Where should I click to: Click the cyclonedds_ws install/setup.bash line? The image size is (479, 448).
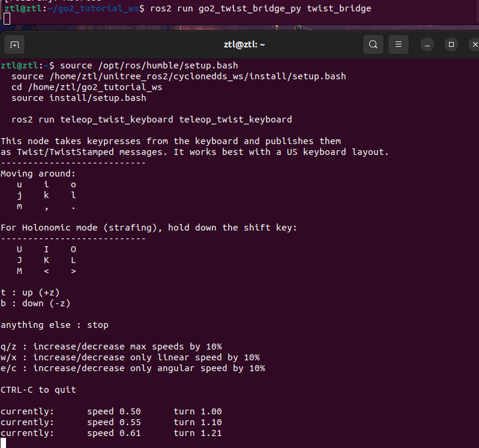[179, 76]
